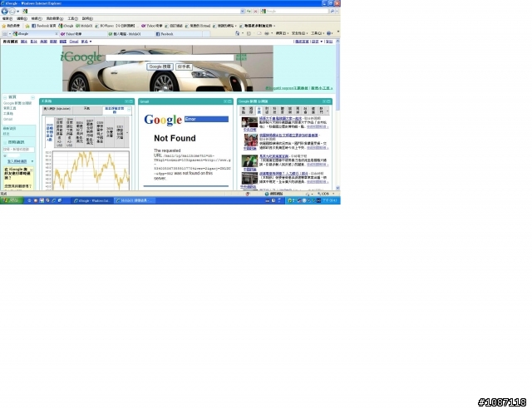
Task: Open the 檔案(F) File menu
Action: click(7, 18)
